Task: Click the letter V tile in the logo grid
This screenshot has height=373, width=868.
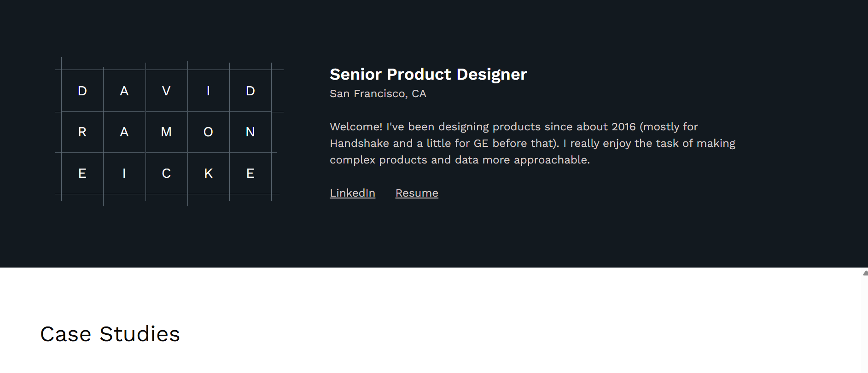Action: click(x=166, y=91)
